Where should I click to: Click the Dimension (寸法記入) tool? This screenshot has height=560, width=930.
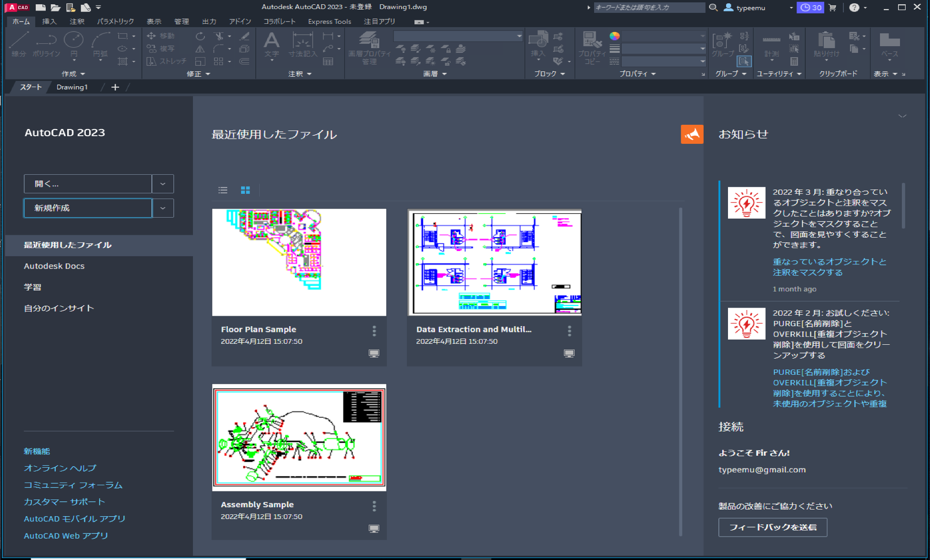[303, 45]
